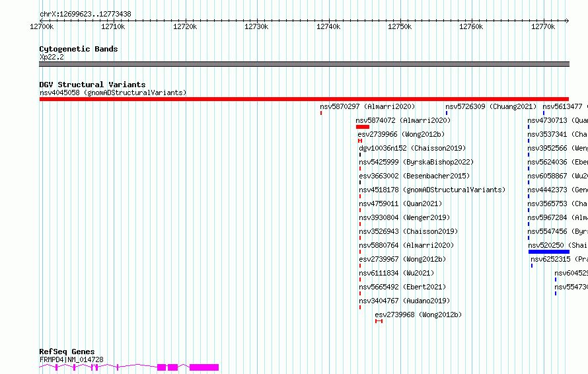Screen dimensions: 588x374
Task: Select the nsv3952566 variant label
Action: (558, 148)
